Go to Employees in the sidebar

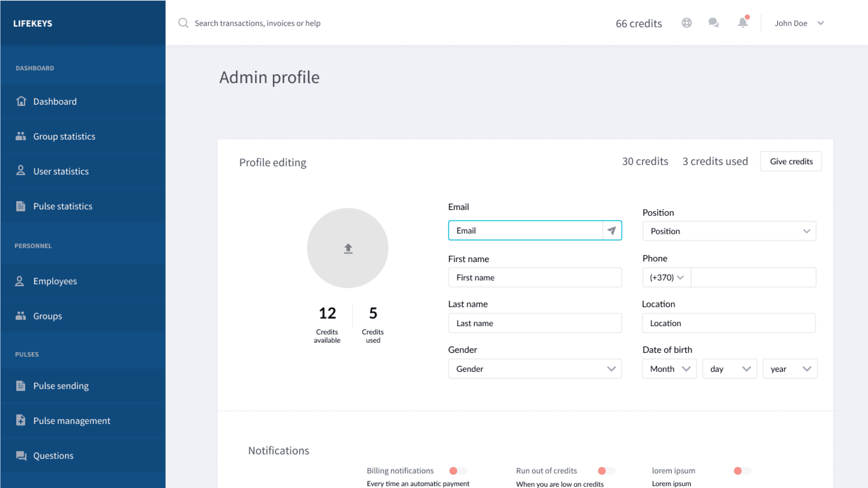coord(55,281)
